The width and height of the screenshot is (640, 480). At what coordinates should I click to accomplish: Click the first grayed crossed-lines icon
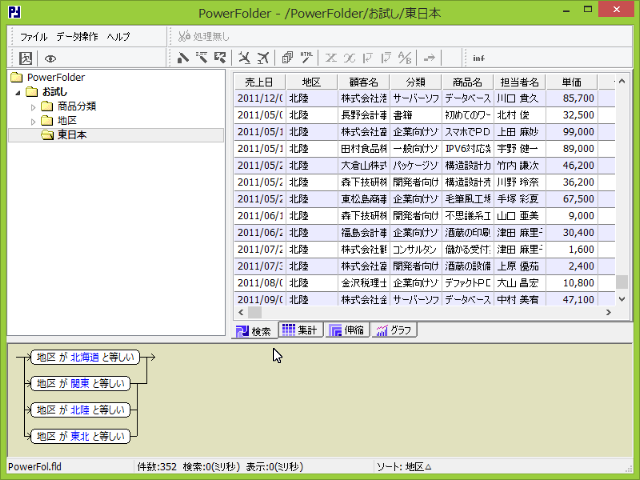331,58
